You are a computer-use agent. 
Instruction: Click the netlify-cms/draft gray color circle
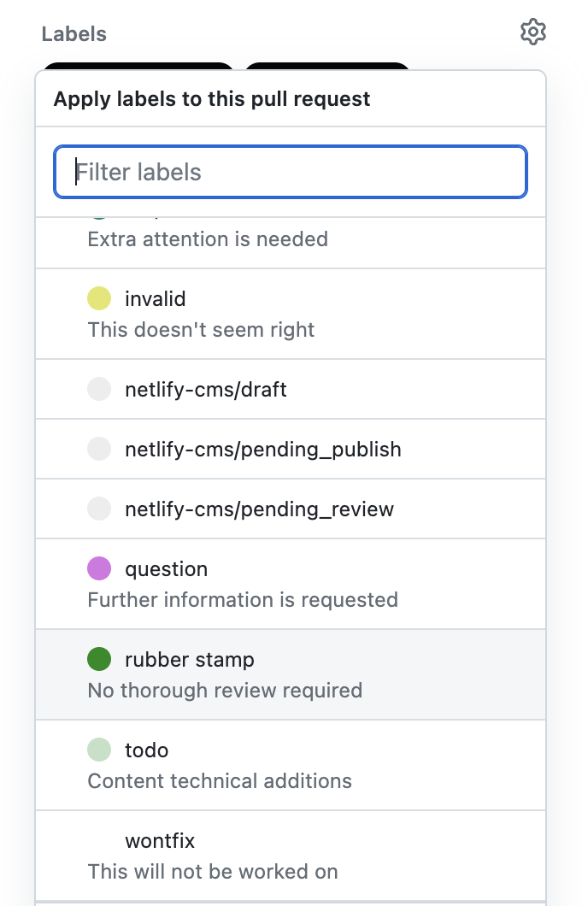(99, 390)
